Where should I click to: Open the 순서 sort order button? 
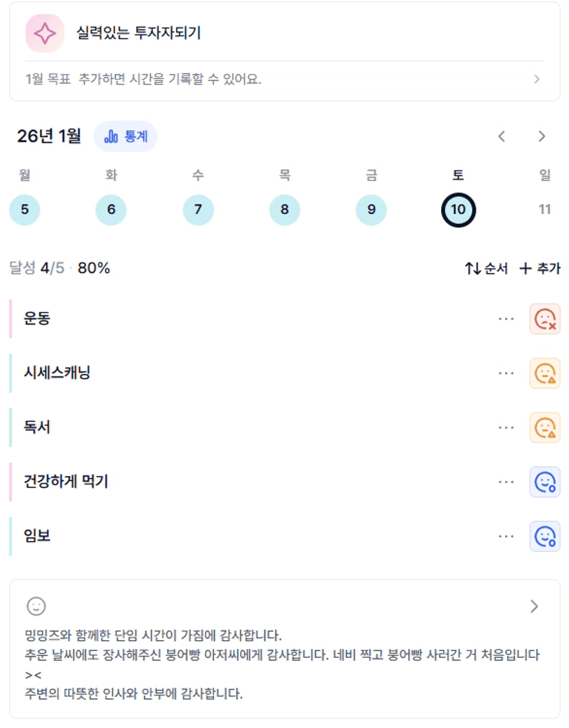tap(486, 268)
